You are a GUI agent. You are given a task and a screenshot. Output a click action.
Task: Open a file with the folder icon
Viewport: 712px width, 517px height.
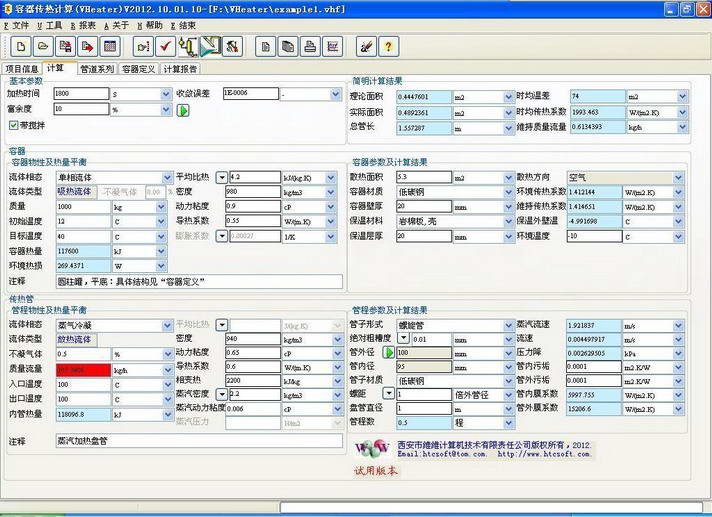(43, 46)
